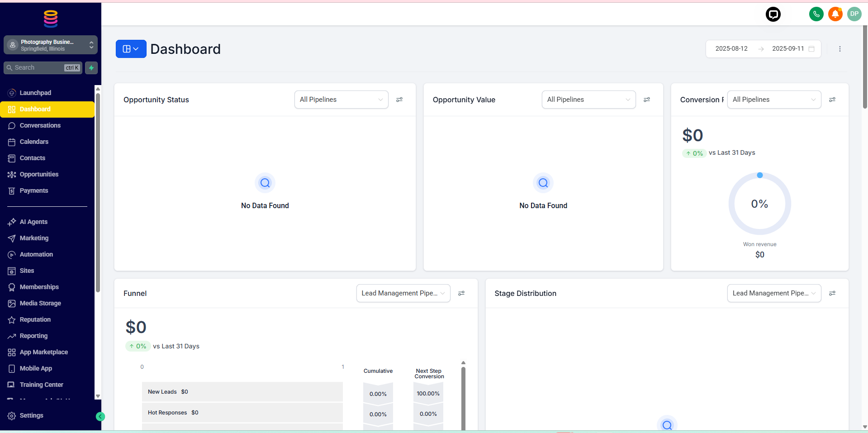Image resolution: width=868 pixels, height=433 pixels.
Task: Expand Stage Distribution pipeline dropdown
Action: click(x=773, y=293)
